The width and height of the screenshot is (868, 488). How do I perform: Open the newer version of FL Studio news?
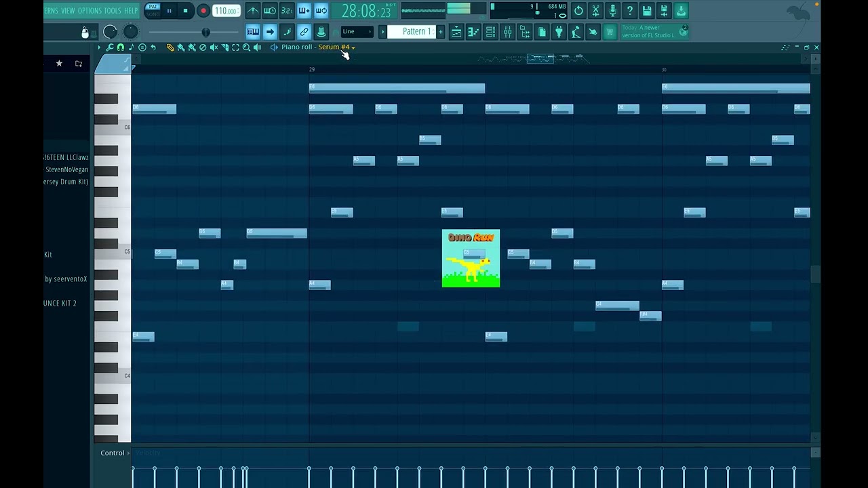(654, 32)
